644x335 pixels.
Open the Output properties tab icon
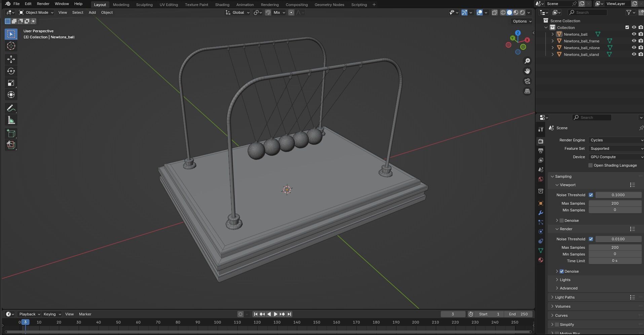541,150
